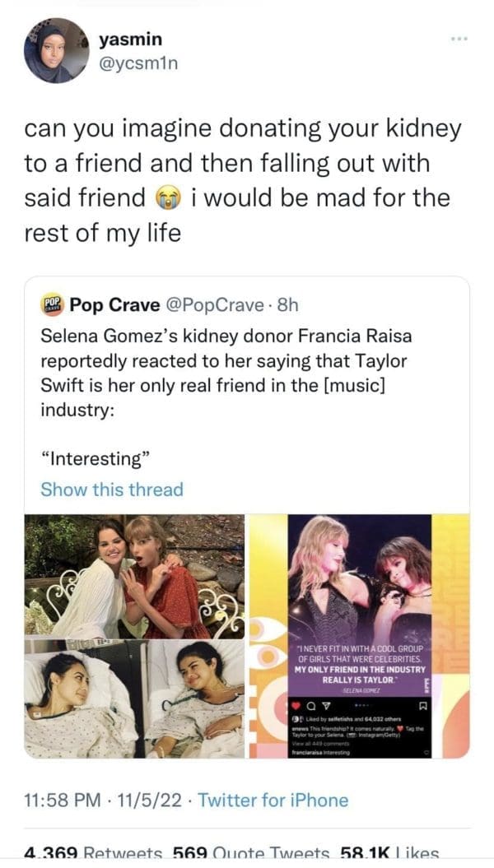Click the Pop Crave account name
Viewport: 494px width, 868px height.
115,305
